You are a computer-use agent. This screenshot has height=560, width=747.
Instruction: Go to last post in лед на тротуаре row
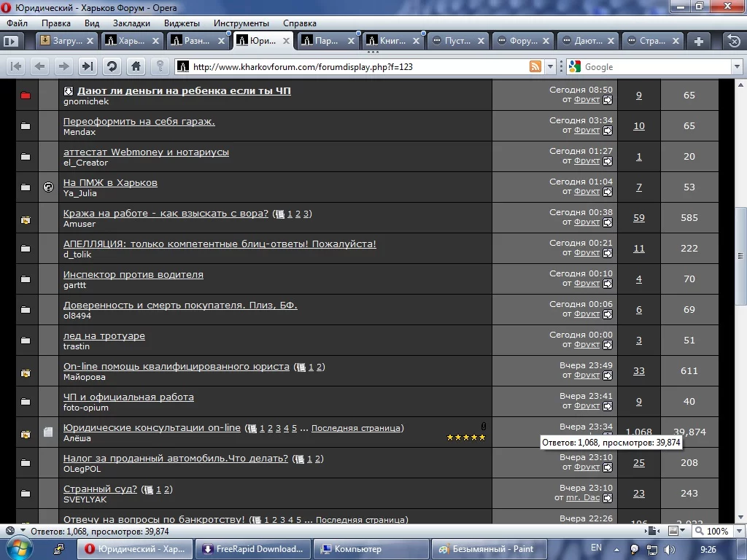608,345
